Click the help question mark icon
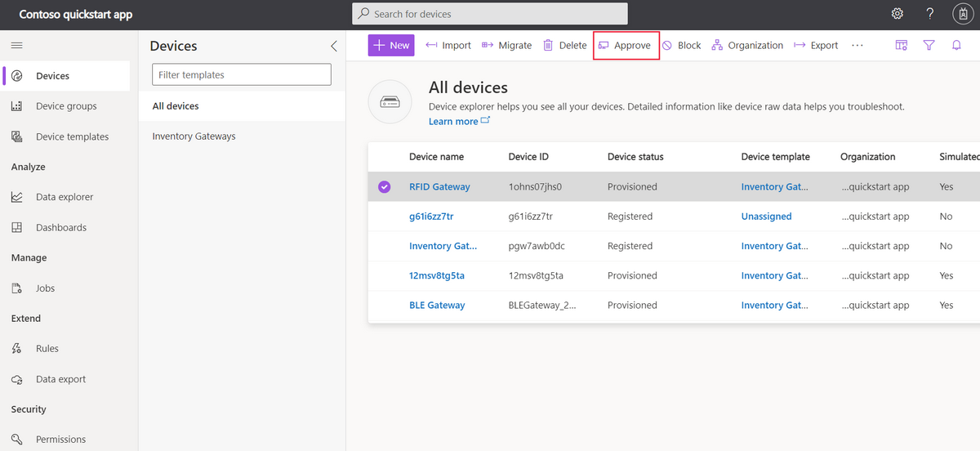The height and width of the screenshot is (451, 980). tap(929, 14)
